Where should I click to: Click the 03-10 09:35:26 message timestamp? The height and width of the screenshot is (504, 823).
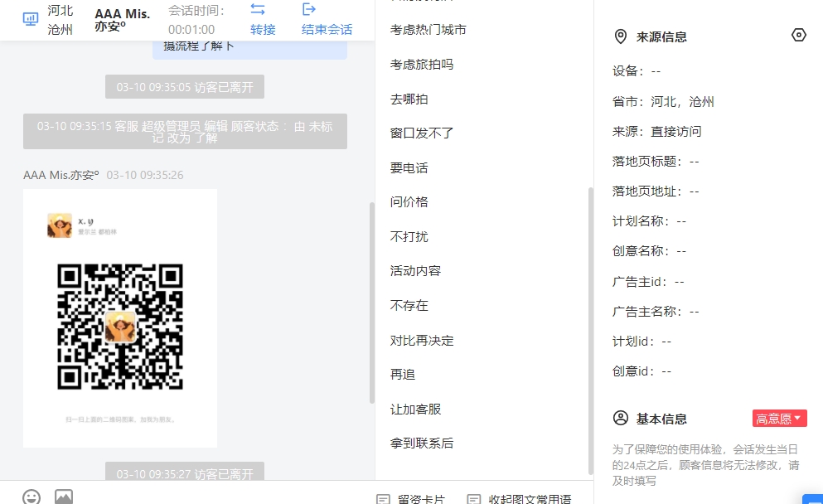pos(145,176)
